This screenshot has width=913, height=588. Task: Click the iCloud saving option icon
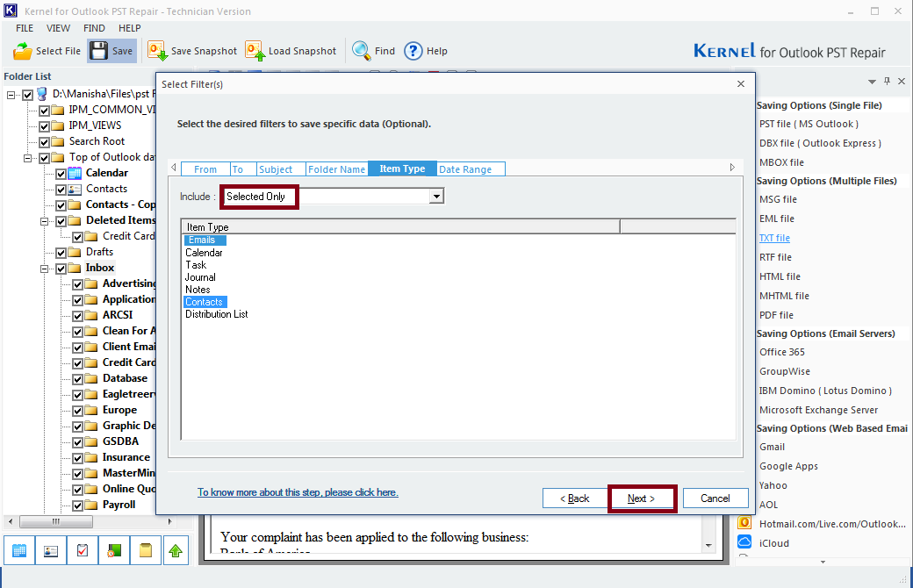tap(744, 542)
